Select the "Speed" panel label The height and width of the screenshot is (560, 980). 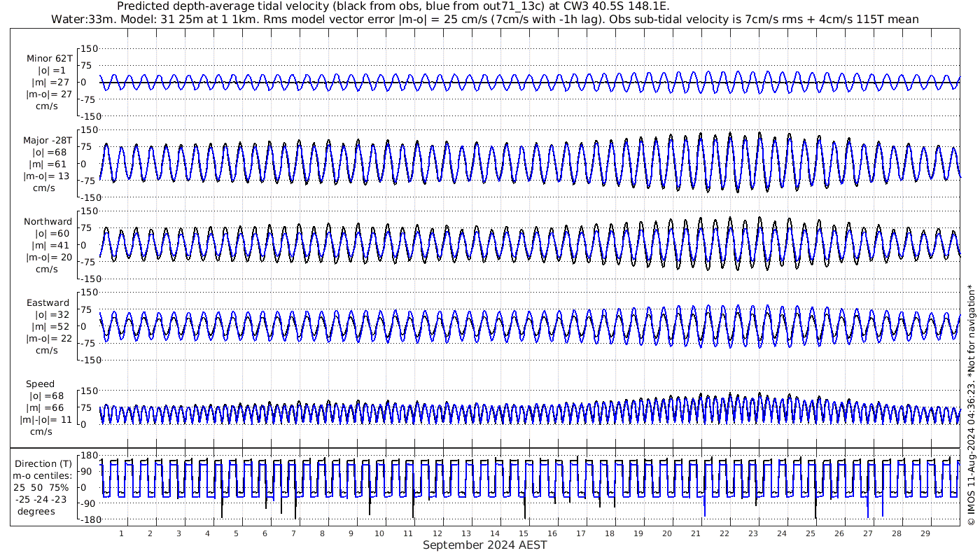(40, 384)
